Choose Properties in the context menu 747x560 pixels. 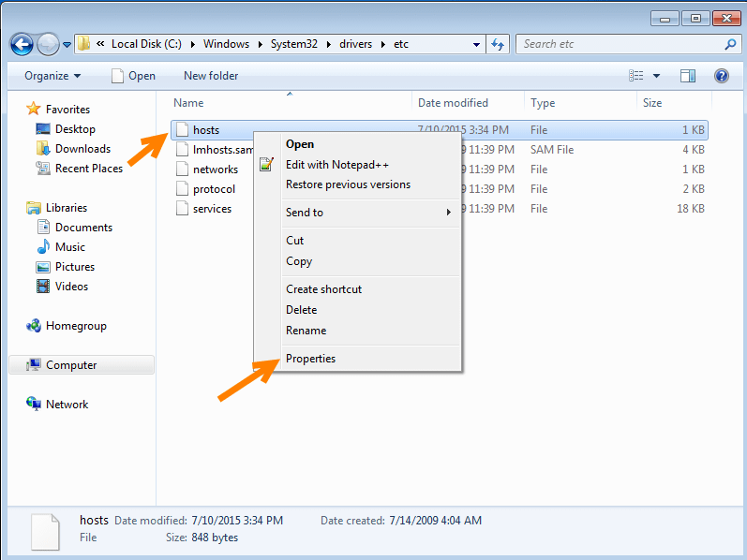point(310,359)
